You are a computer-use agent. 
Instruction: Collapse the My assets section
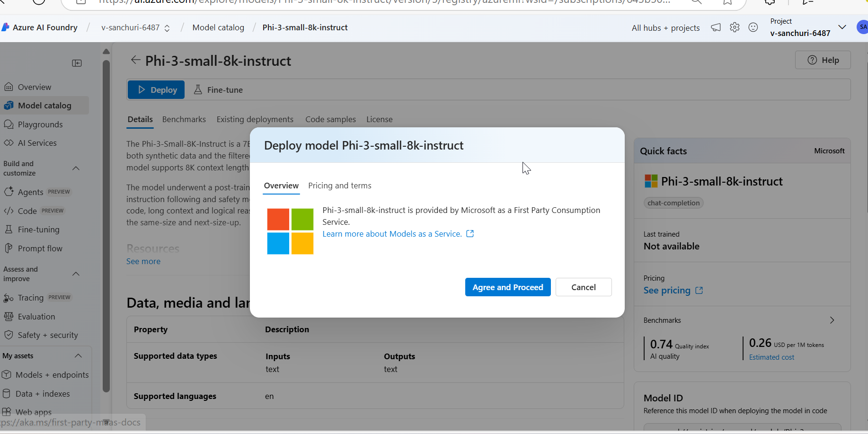pos(79,355)
